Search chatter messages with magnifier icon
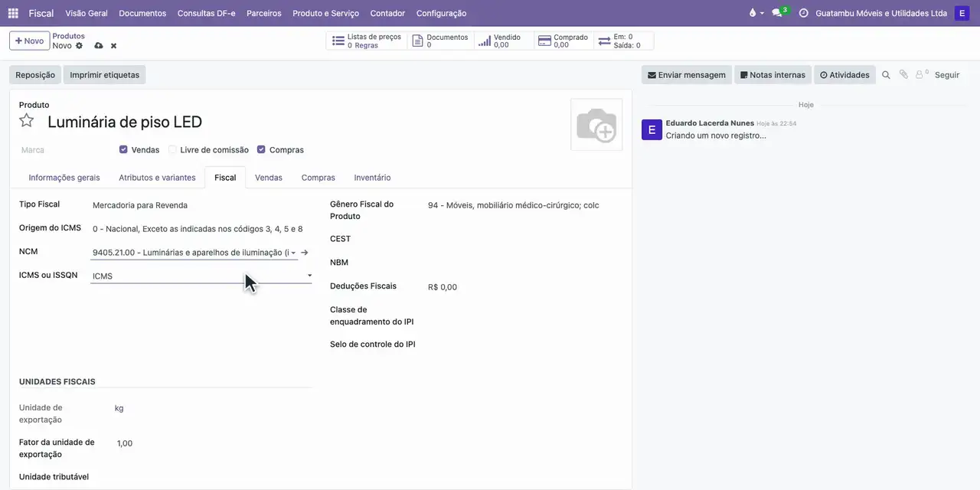980x490 pixels. [x=886, y=75]
